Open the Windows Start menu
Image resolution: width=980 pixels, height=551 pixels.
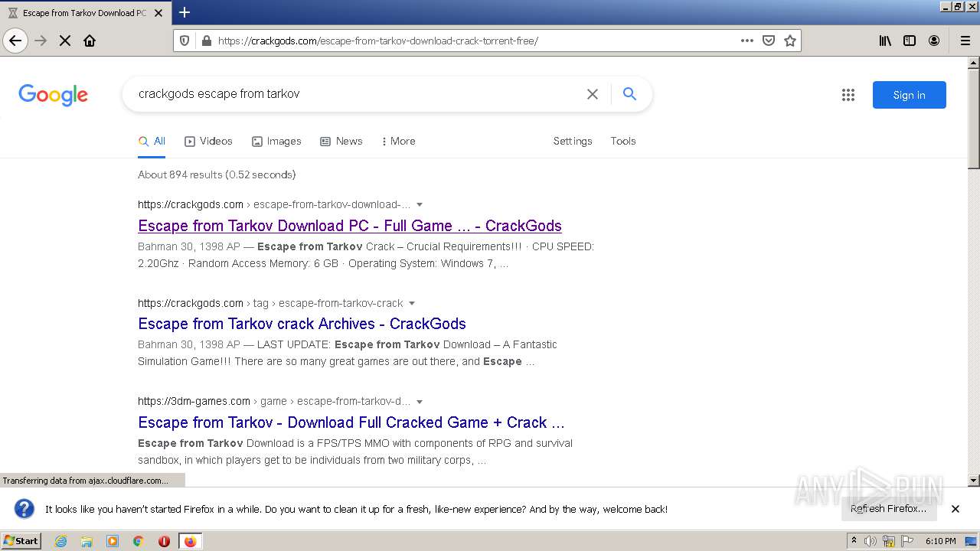coord(21,541)
